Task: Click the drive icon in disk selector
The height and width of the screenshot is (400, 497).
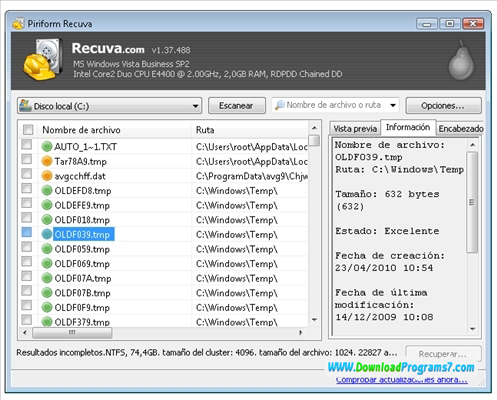Action: 25,106
